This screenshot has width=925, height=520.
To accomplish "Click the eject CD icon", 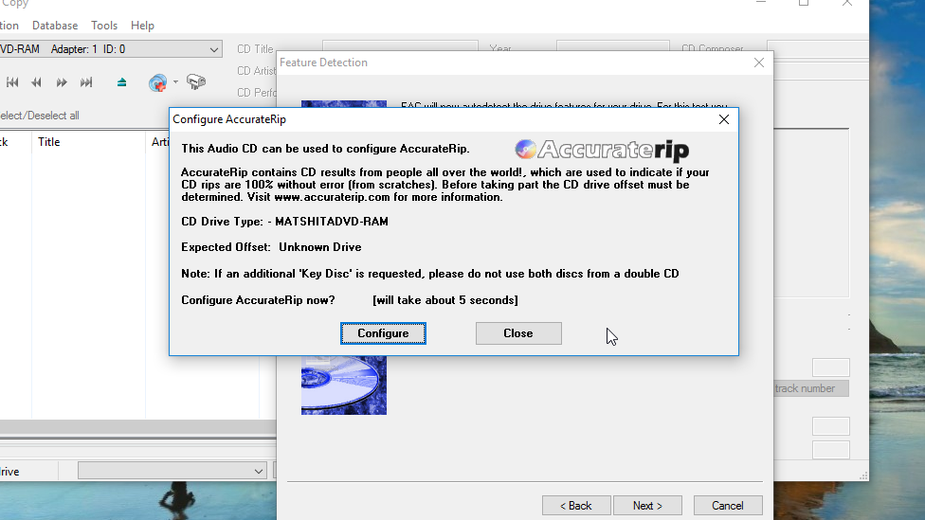I will point(122,83).
